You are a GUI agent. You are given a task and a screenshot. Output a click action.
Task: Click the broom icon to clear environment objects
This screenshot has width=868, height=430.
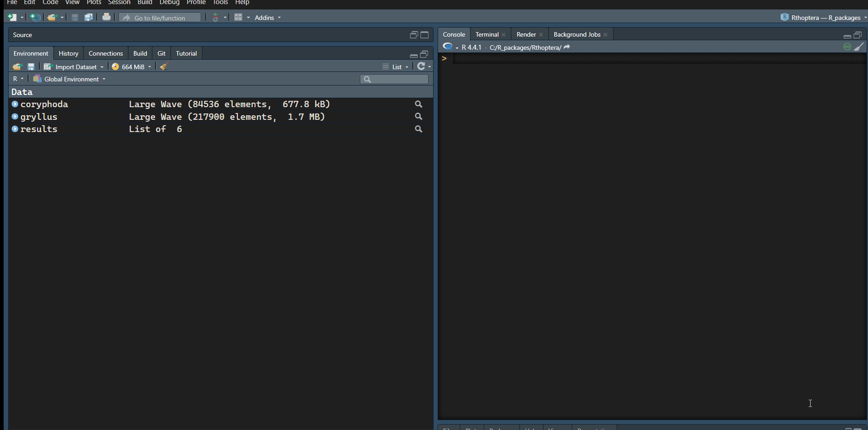click(x=164, y=66)
